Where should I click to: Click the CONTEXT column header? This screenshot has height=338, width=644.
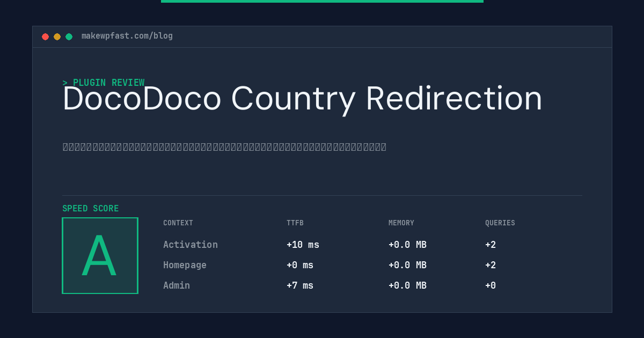(178, 223)
